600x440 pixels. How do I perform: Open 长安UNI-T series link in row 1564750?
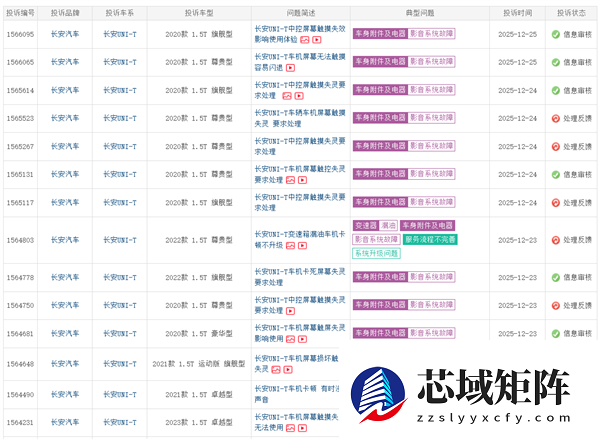point(122,305)
